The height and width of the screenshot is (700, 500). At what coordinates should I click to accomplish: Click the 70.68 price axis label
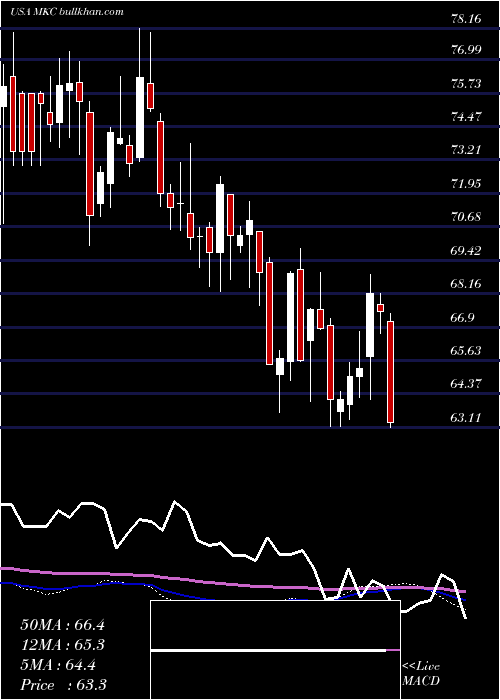coord(467,217)
